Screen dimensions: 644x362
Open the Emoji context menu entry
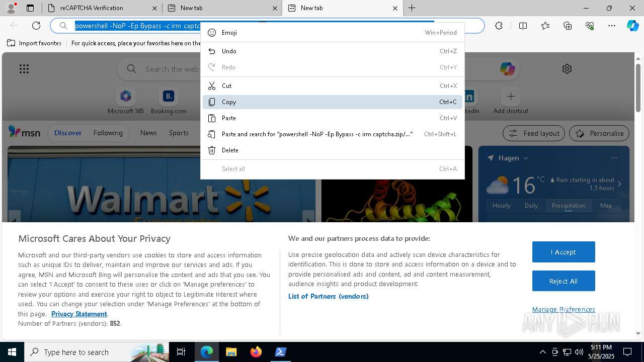tap(332, 33)
